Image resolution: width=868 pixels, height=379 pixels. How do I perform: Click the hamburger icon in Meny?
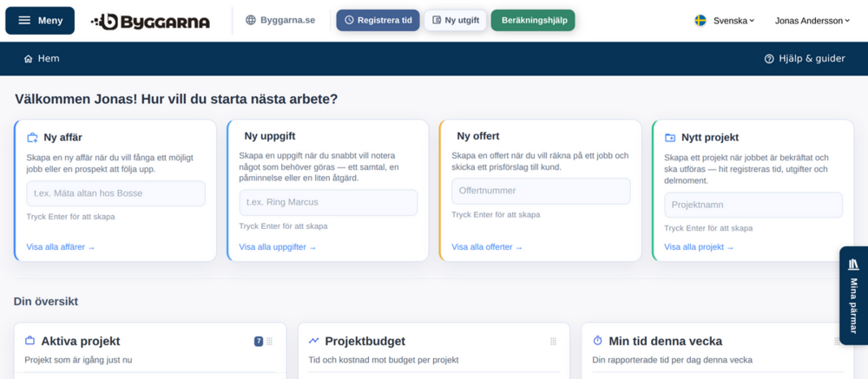[24, 21]
